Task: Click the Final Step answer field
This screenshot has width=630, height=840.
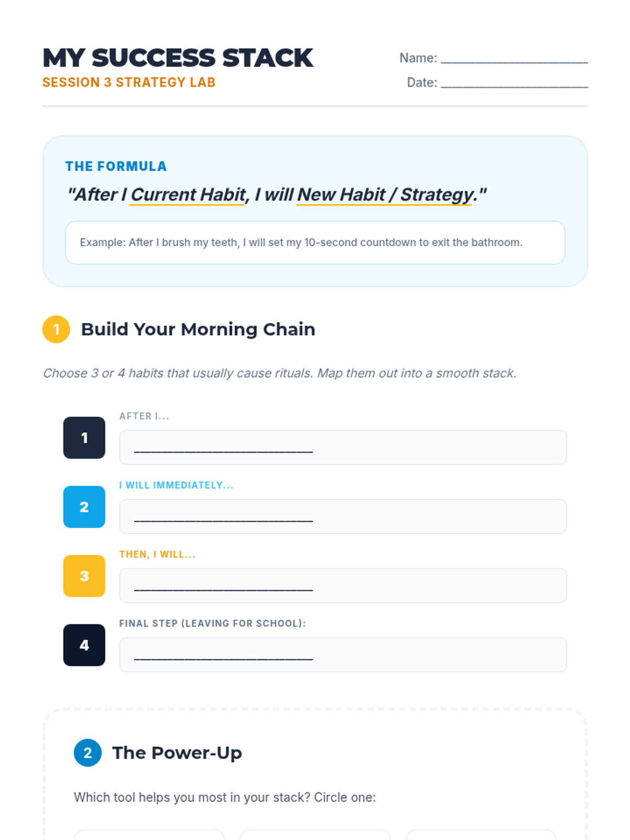Action: (x=343, y=655)
